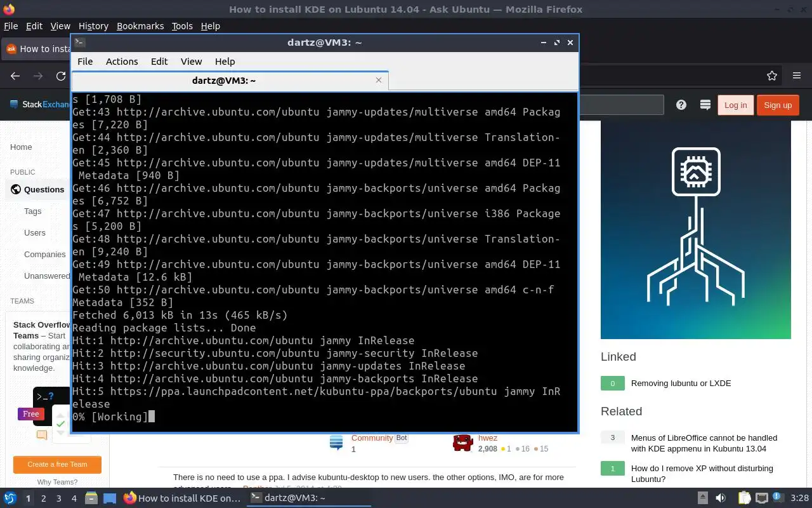Image resolution: width=812 pixels, height=508 pixels.
Task: Open Firefox View menu
Action: click(60, 26)
